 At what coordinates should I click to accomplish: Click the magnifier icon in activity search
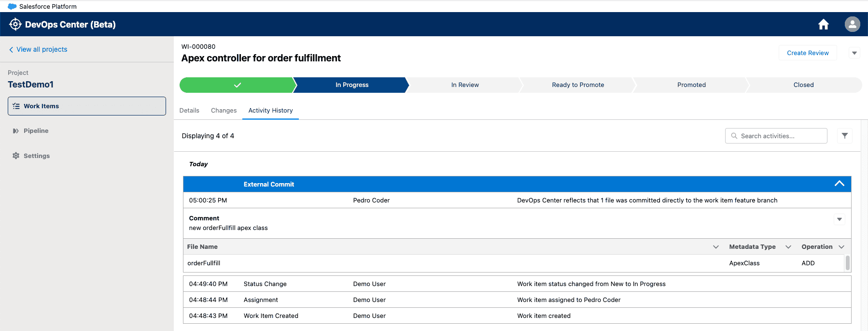pyautogui.click(x=734, y=136)
